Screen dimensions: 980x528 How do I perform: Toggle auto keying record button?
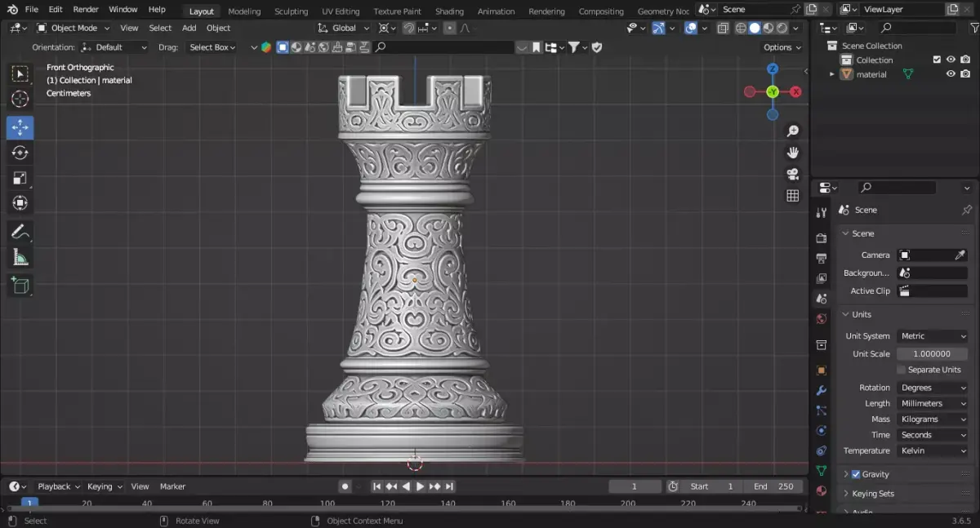[345, 486]
